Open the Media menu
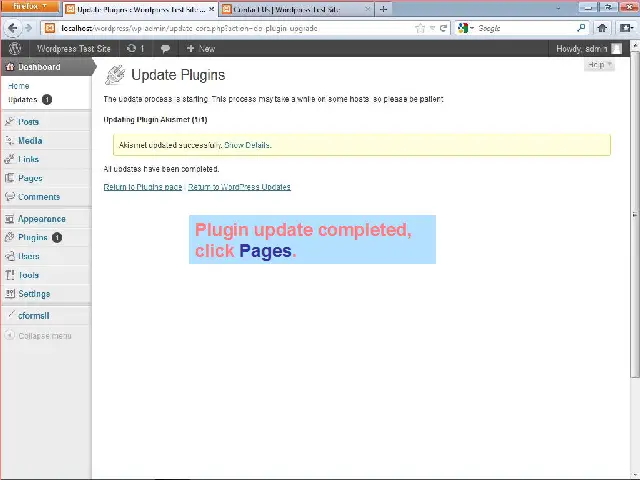 (30, 140)
